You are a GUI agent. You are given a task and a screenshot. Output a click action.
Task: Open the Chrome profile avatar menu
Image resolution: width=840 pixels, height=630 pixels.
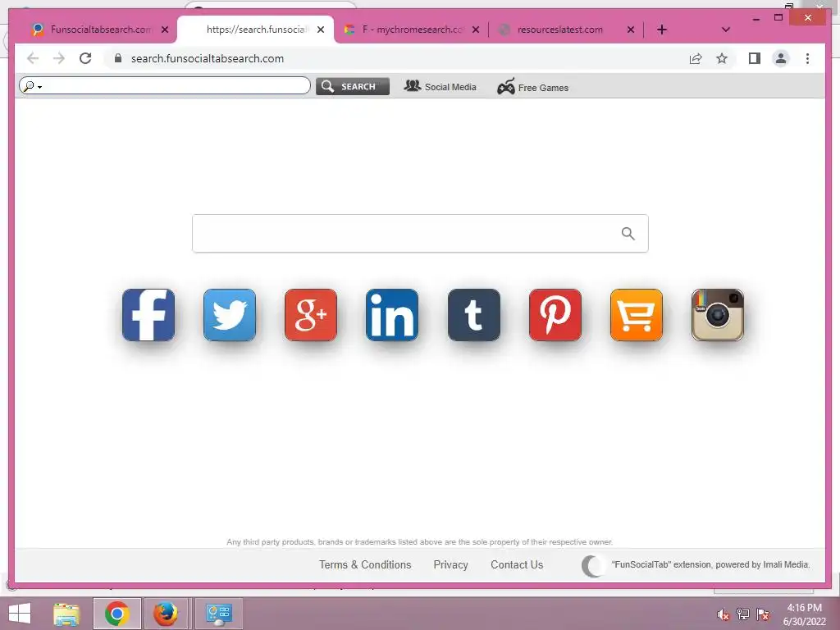click(x=781, y=58)
